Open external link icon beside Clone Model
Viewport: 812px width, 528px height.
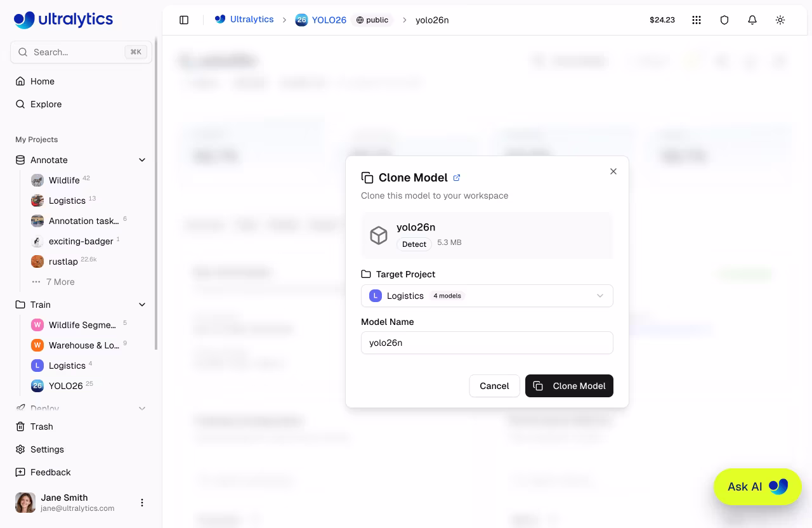(x=457, y=178)
